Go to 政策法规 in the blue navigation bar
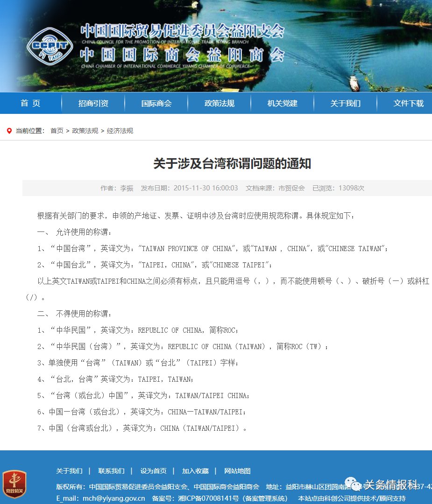The height and width of the screenshot is (504, 432). (220, 104)
